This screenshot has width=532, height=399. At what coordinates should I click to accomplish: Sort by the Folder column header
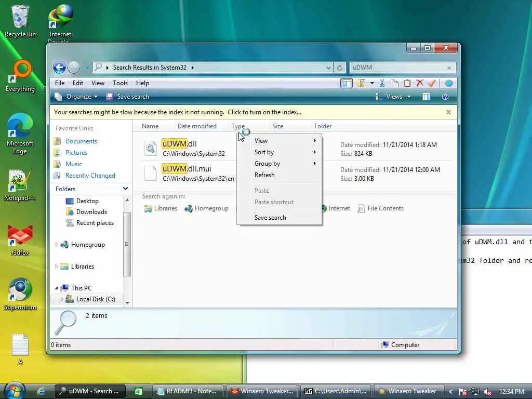coord(323,126)
